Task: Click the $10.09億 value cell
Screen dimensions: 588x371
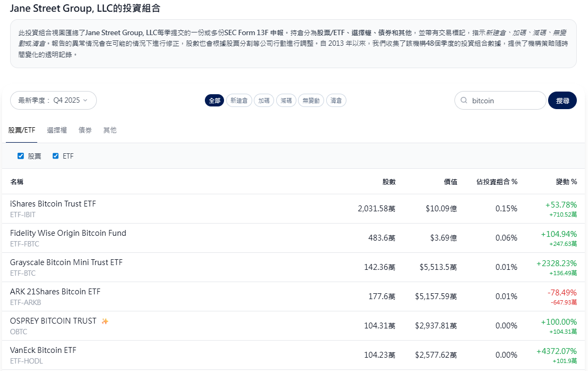Action: (x=441, y=209)
